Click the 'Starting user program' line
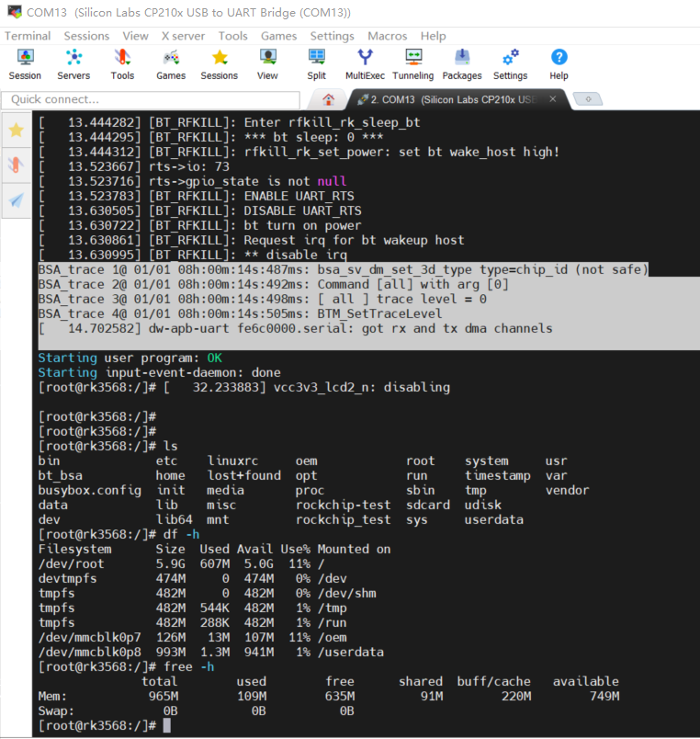The height and width of the screenshot is (739, 700). (130, 358)
